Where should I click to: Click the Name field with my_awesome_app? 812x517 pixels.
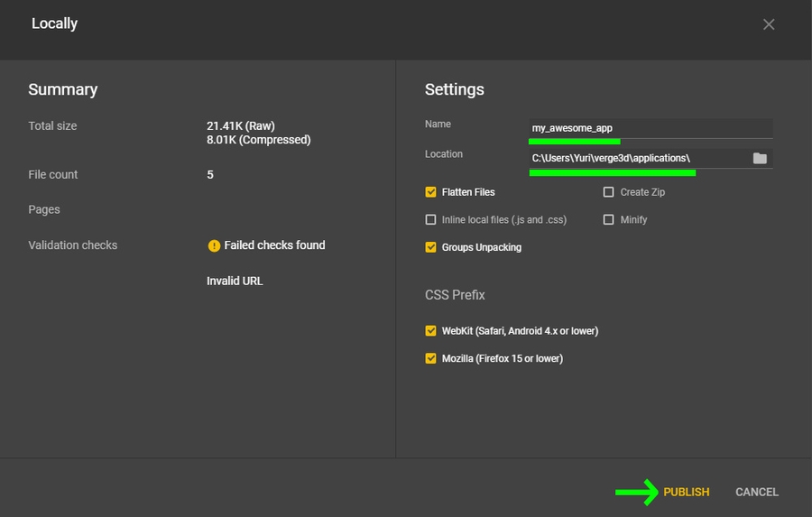point(650,128)
